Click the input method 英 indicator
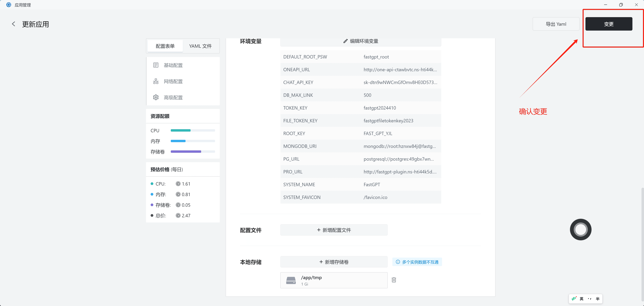Screen dimensions: 644x306 pyautogui.click(x=581, y=299)
